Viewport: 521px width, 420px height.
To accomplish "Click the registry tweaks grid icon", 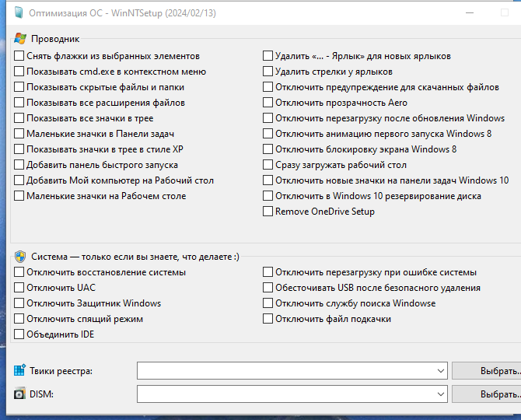I will point(19,370).
